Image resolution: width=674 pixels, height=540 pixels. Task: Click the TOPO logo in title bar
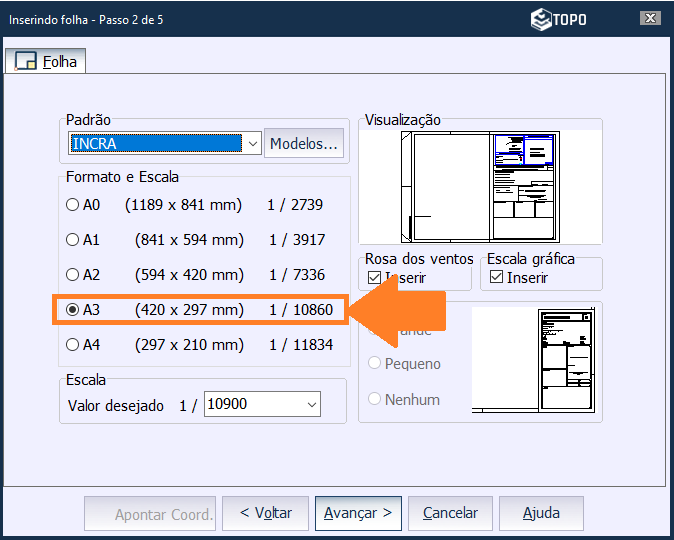[559, 18]
